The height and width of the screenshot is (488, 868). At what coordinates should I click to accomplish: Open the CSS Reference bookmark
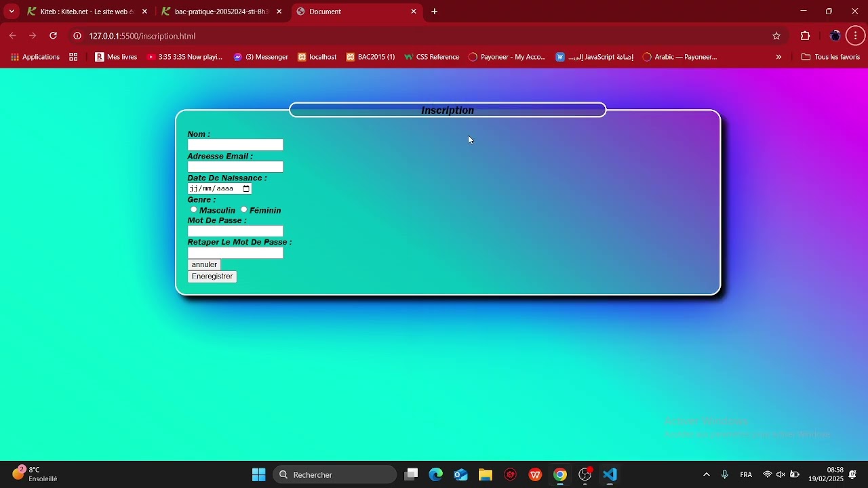tap(432, 57)
